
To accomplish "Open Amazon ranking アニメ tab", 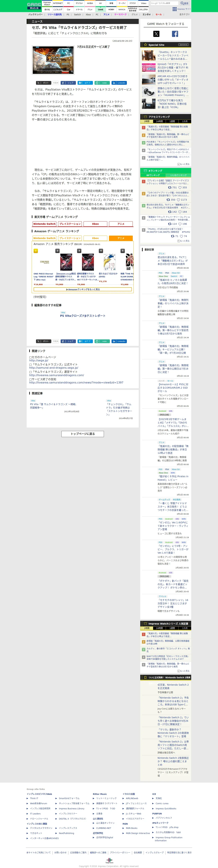I will (x=121, y=238).
